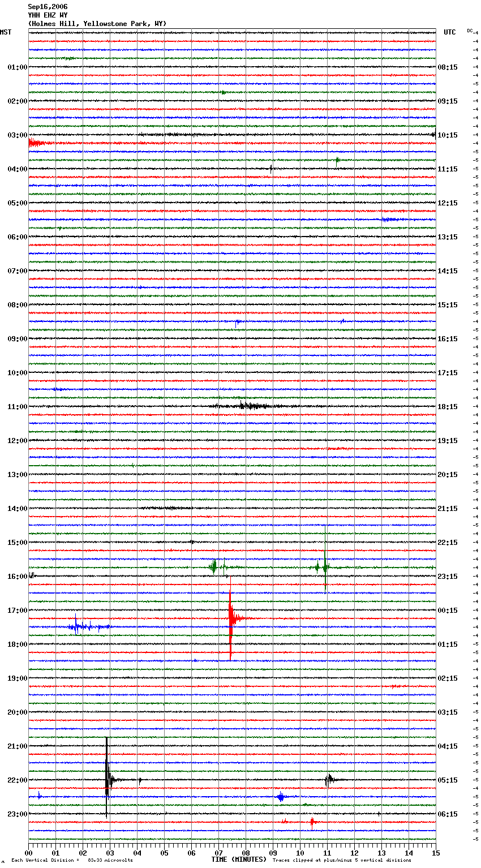481x868 pixels.
Task: Click the 20:15 UTC time label
Action: (x=448, y=475)
